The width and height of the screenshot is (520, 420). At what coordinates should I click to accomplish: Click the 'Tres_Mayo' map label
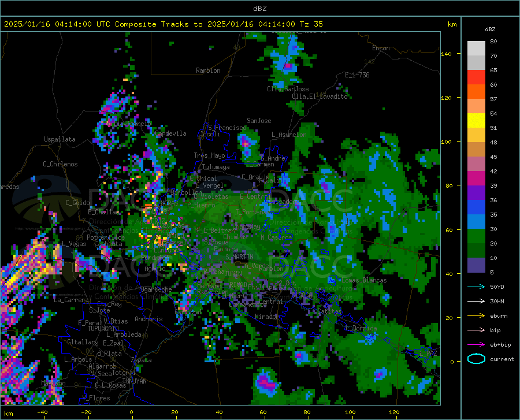pyautogui.click(x=209, y=155)
